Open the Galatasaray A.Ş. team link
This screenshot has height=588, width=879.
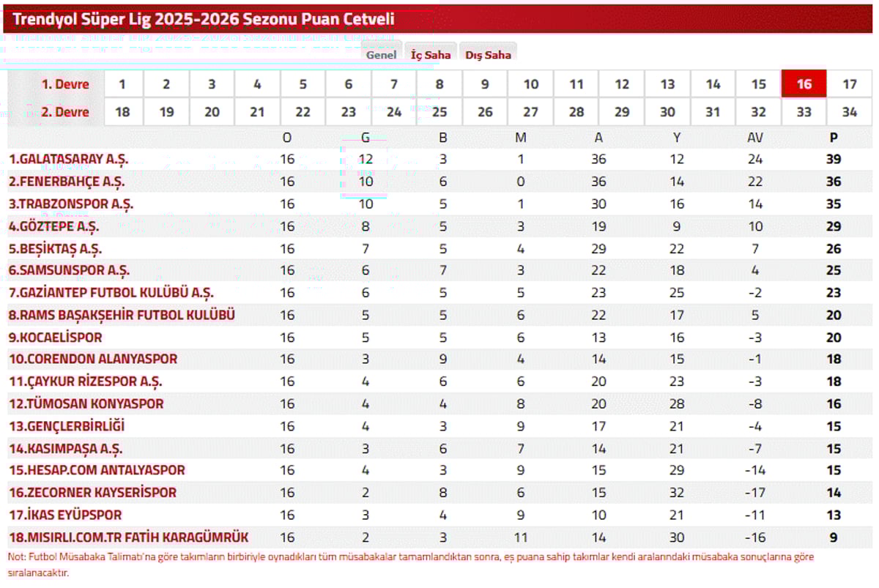68,159
